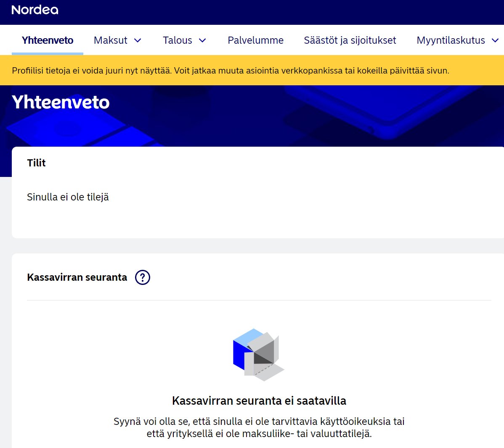Click the help icon beside Kassavirran seuranta
This screenshot has height=448, width=504.
142,277
